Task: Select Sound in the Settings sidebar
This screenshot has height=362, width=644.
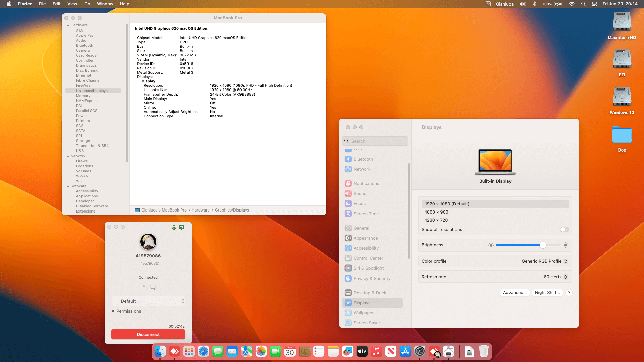Action: (360, 193)
